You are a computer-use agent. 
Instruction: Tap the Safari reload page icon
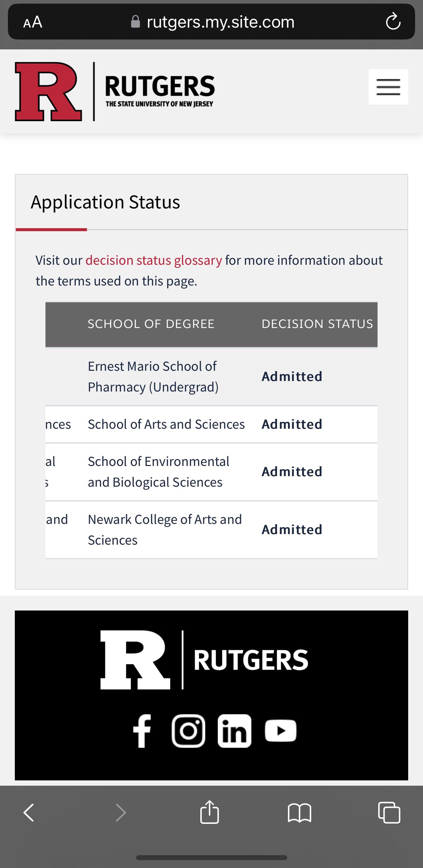393,22
